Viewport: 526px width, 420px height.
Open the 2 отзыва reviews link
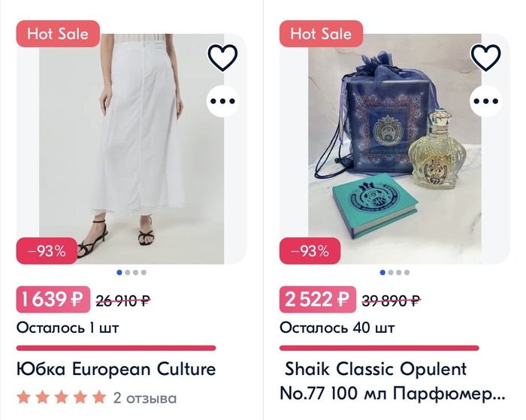coord(144,398)
